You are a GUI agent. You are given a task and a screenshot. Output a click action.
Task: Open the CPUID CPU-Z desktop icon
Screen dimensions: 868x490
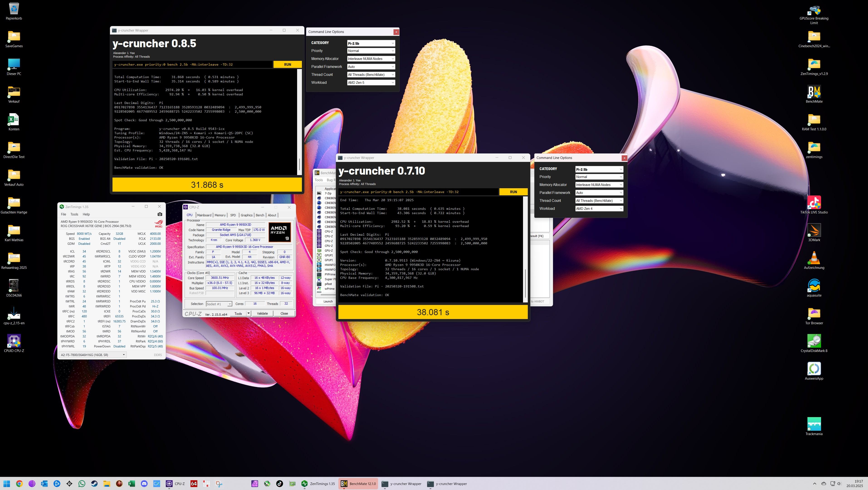[x=14, y=341]
